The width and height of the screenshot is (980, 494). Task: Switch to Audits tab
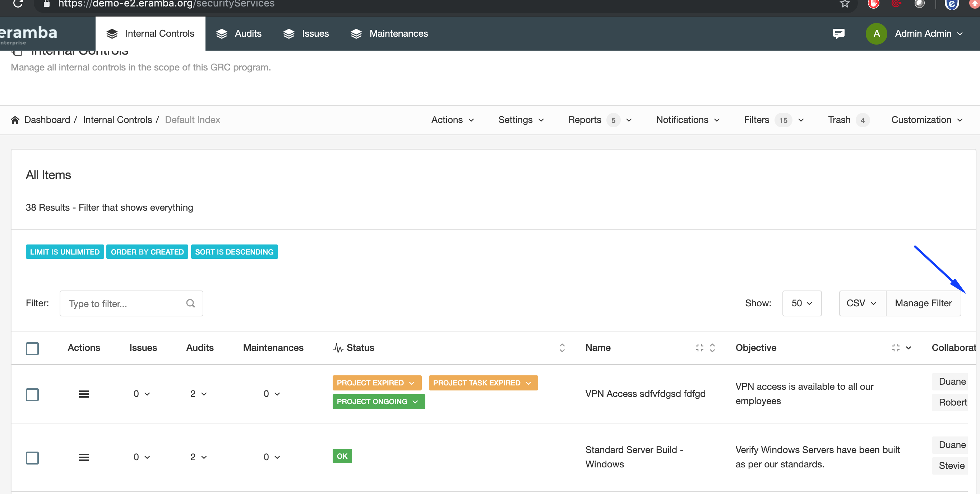pos(239,33)
